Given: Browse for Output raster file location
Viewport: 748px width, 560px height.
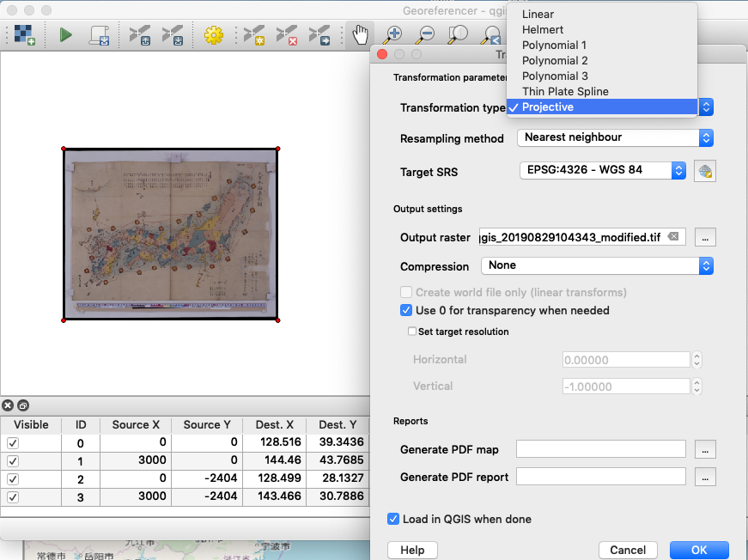Looking at the screenshot, I should pyautogui.click(x=705, y=237).
